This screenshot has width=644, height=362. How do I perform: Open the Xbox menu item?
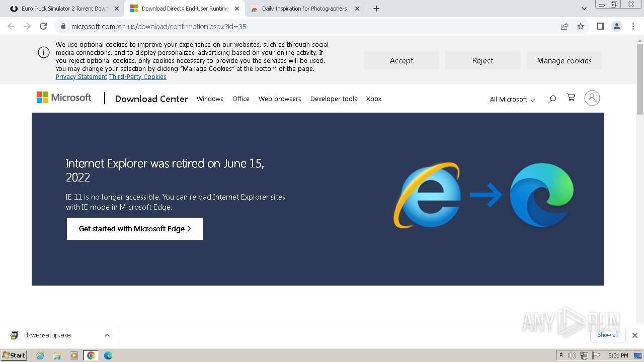[x=374, y=99]
